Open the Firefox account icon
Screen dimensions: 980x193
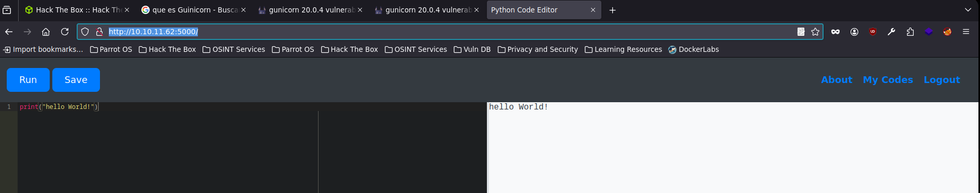[854, 32]
